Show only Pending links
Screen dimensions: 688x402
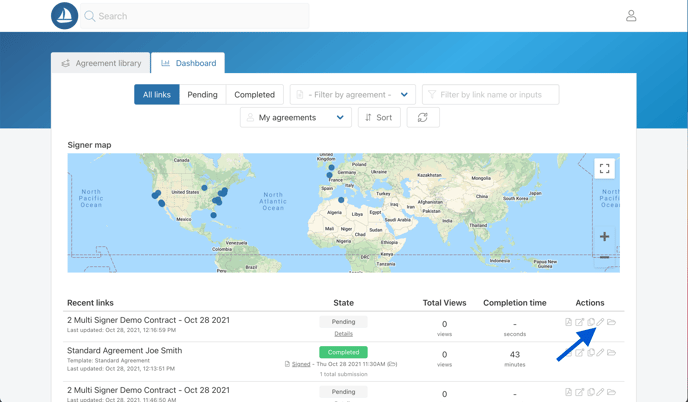pyautogui.click(x=202, y=94)
